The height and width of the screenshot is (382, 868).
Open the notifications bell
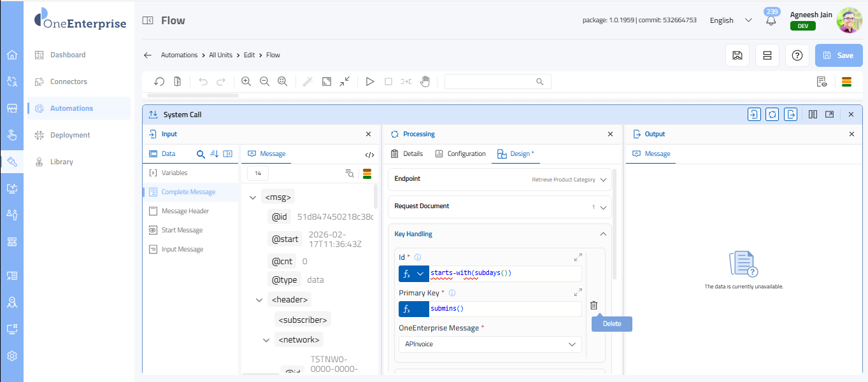point(771,20)
